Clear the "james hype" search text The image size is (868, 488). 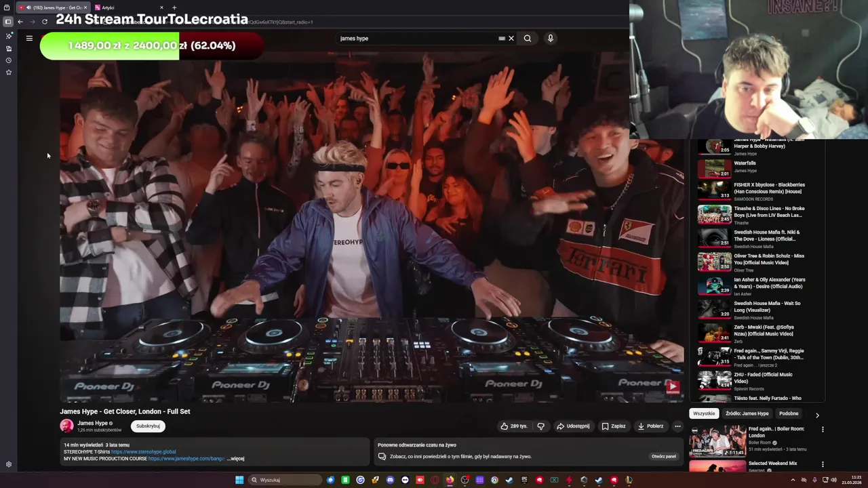click(x=511, y=39)
